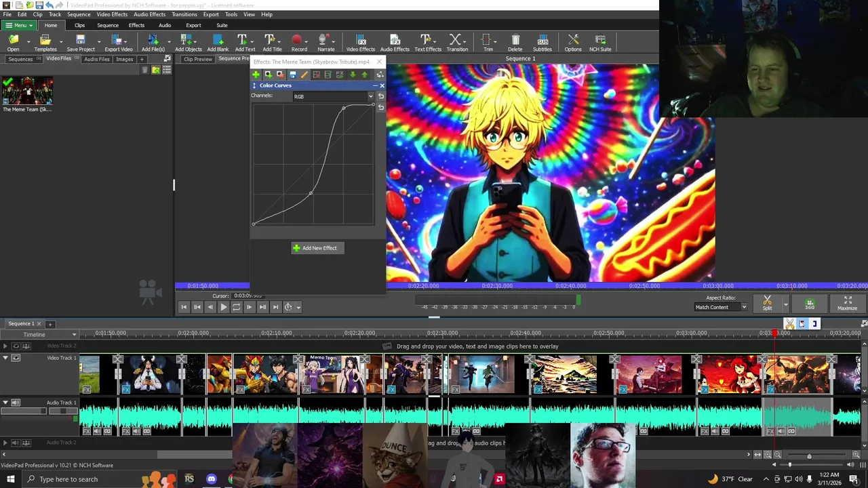Open a project with the Open icon
The width and height of the screenshot is (868, 488).
[x=14, y=43]
